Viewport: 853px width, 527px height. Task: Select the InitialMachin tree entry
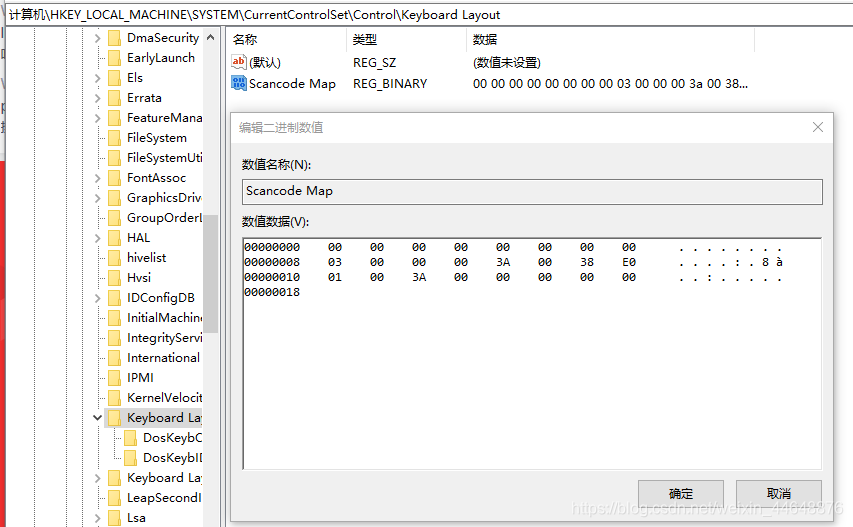(x=164, y=318)
